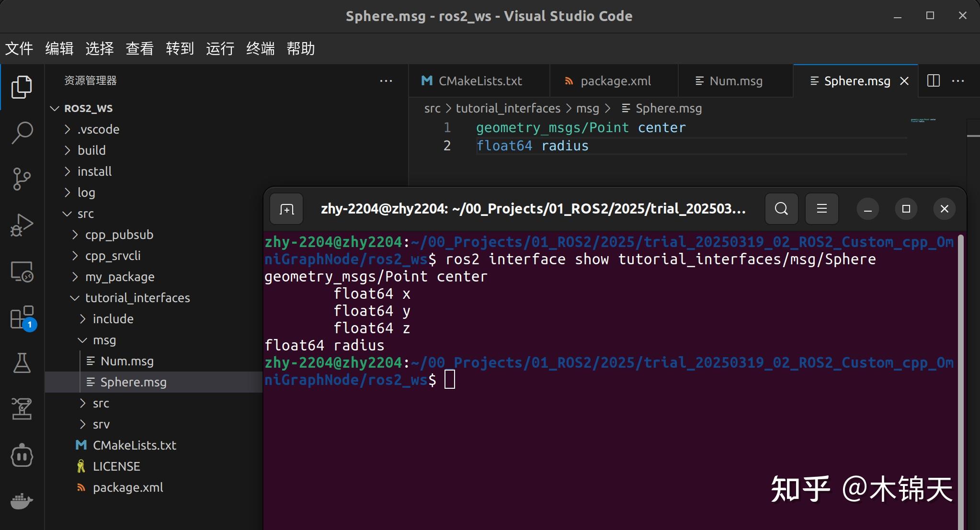
Task: Open the Run and Debug view
Action: [22, 225]
